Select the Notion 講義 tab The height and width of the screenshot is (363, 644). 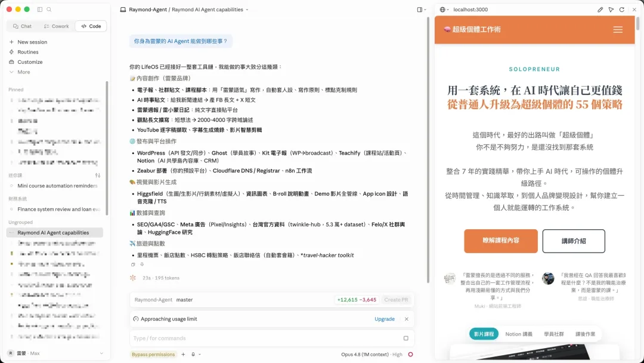(519, 334)
